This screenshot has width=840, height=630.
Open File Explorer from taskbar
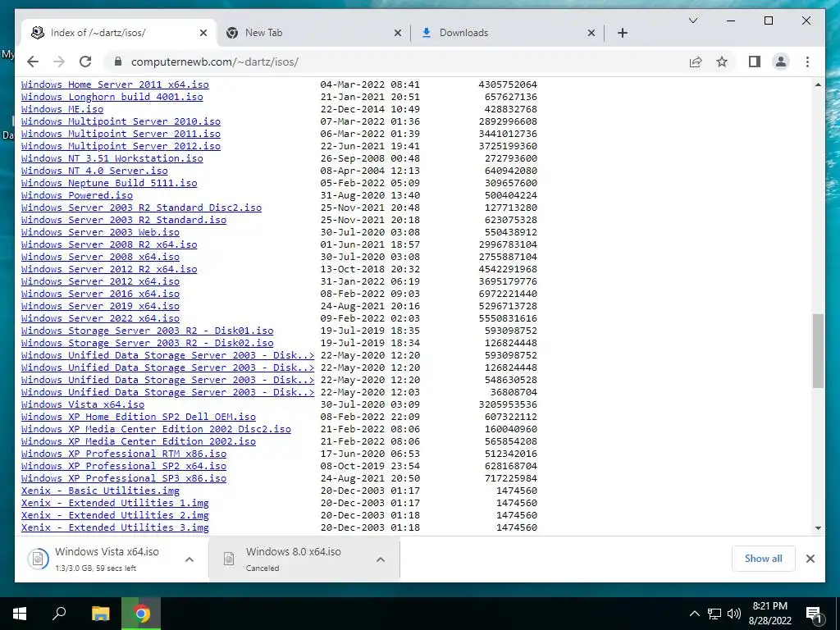tap(100, 614)
